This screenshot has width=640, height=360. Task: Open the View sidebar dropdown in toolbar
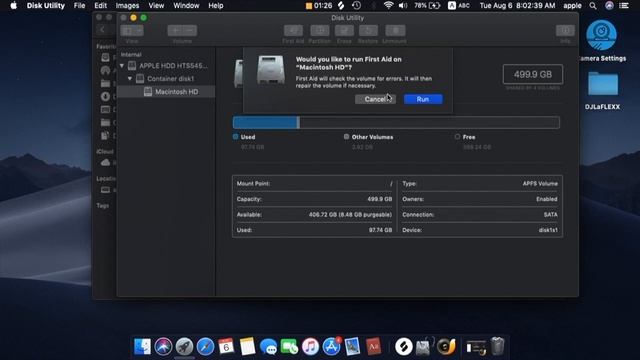point(132,31)
